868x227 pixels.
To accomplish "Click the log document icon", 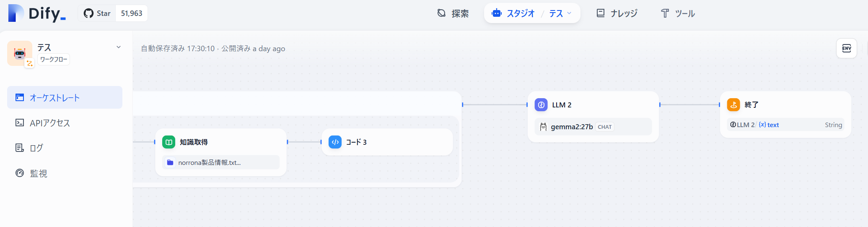I will click(x=20, y=148).
